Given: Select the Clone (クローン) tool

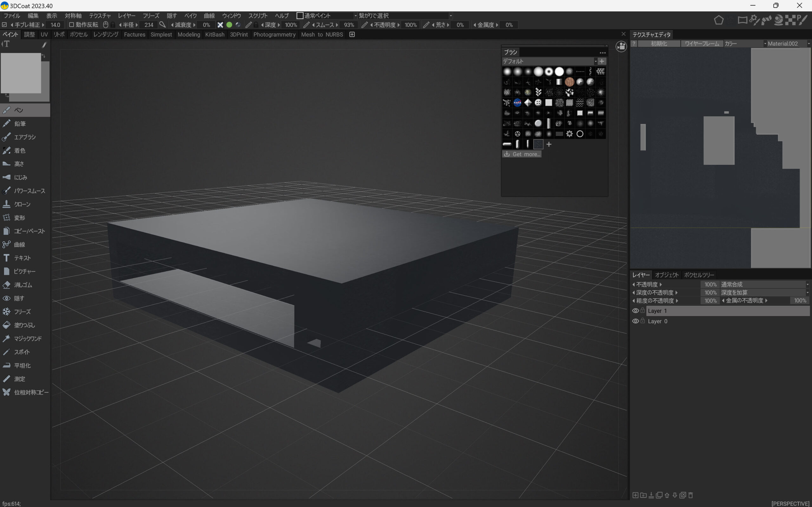Looking at the screenshot, I should coord(22,204).
